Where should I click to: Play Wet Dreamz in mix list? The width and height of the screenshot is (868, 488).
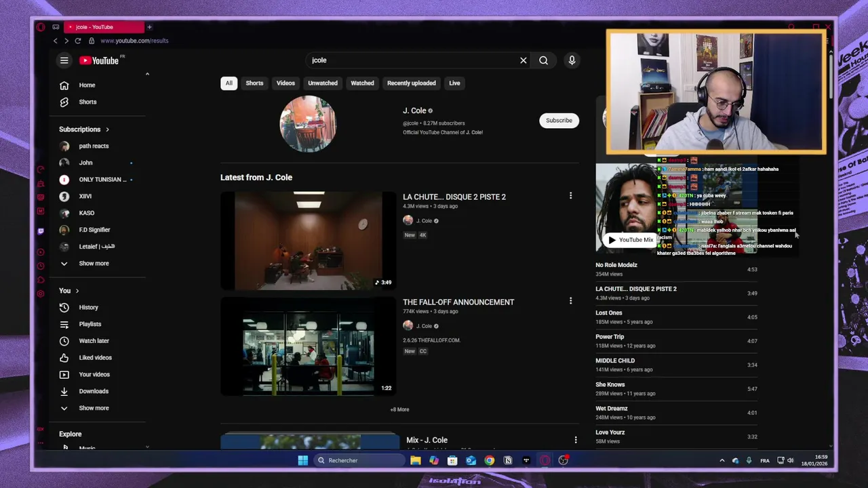pyautogui.click(x=676, y=413)
